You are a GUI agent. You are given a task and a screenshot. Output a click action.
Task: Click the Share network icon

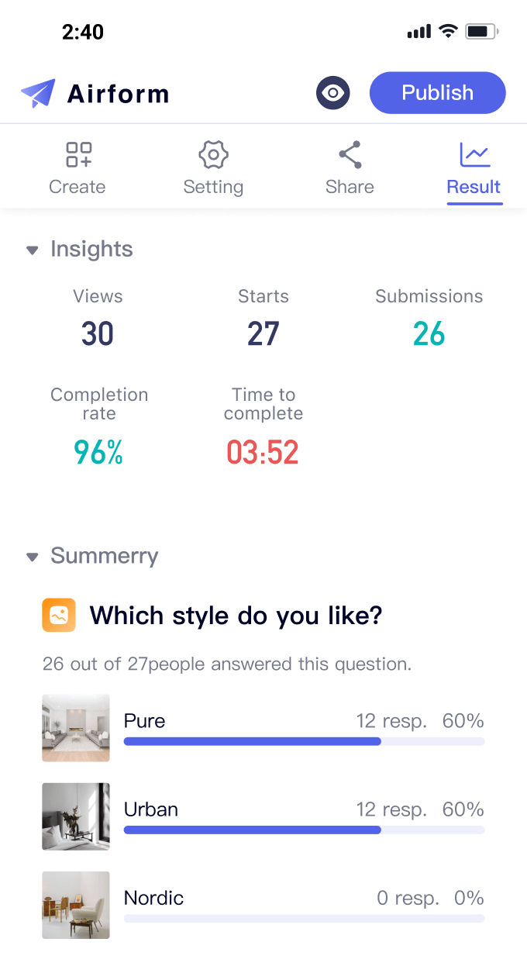click(350, 153)
